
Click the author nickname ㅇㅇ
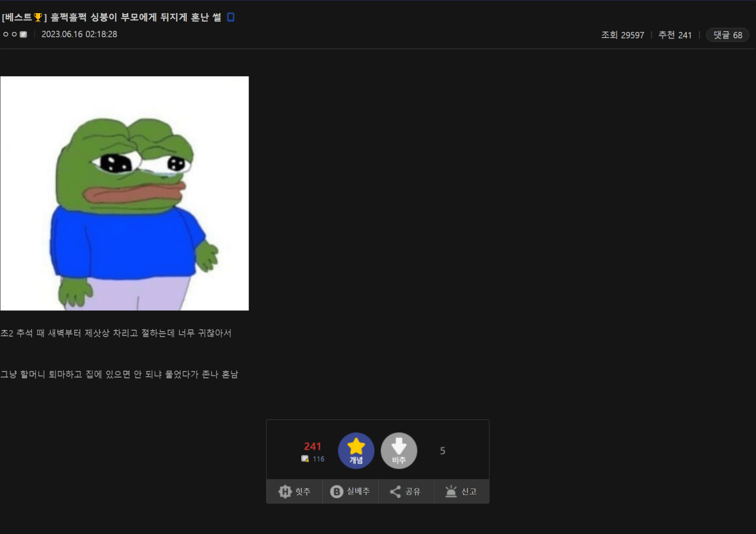click(10, 35)
